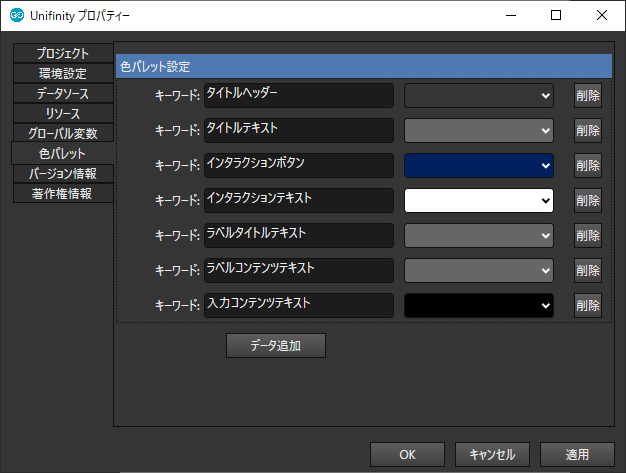Click the Unifinity app icon in title bar
This screenshot has height=473, width=626.
[17, 16]
